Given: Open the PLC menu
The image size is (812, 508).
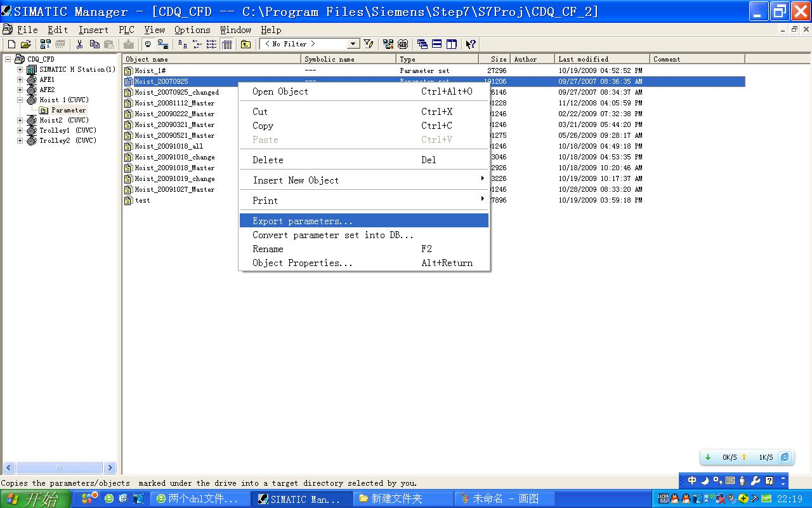Looking at the screenshot, I should (127, 30).
